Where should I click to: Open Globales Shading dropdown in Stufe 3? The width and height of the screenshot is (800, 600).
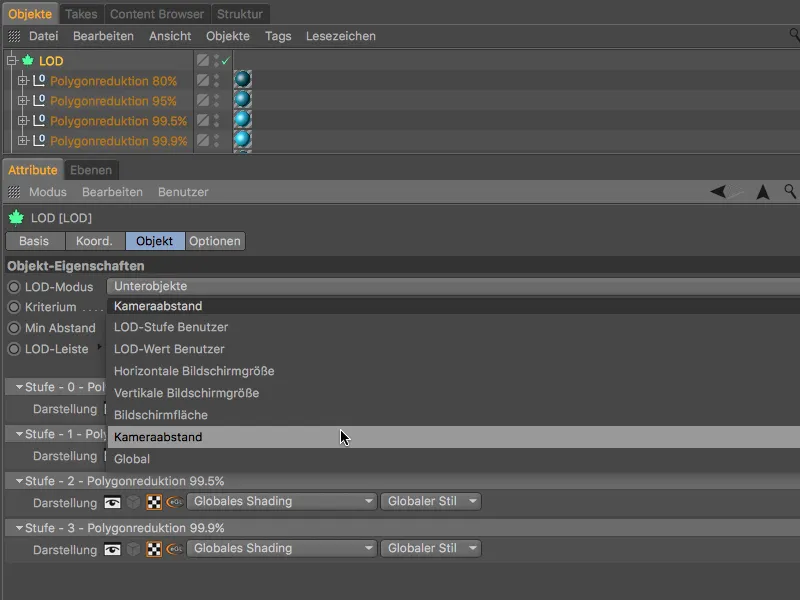click(x=282, y=548)
